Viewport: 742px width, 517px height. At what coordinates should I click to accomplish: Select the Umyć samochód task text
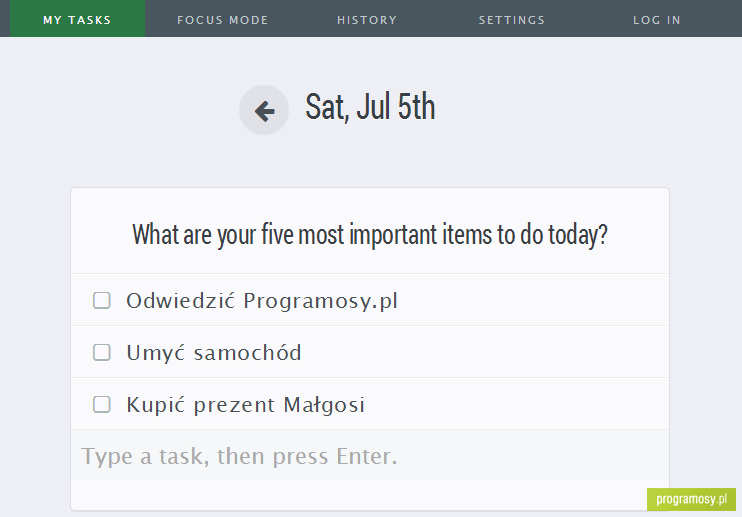[x=214, y=353]
